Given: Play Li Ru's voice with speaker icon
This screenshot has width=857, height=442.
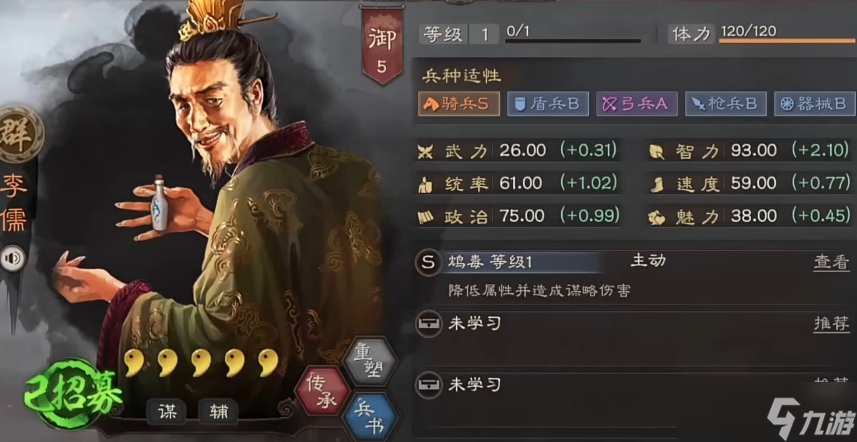Looking at the screenshot, I should [x=13, y=258].
